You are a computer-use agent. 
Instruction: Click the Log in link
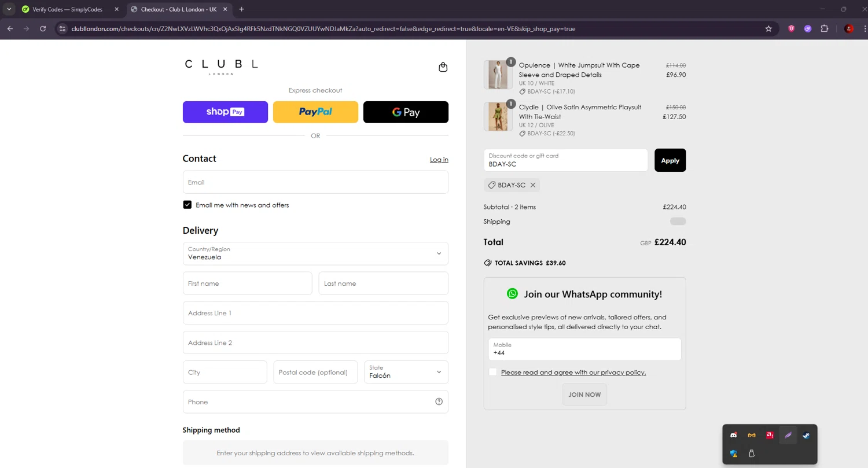click(x=439, y=160)
